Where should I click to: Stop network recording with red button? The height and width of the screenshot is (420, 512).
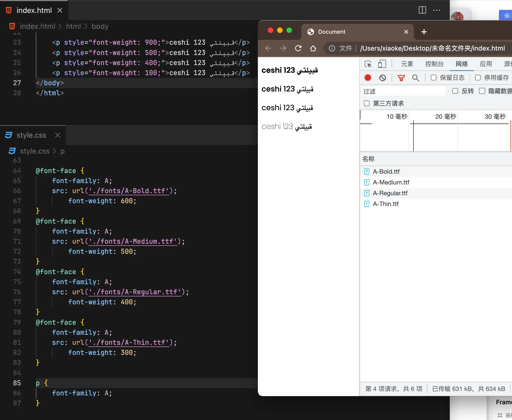point(368,78)
